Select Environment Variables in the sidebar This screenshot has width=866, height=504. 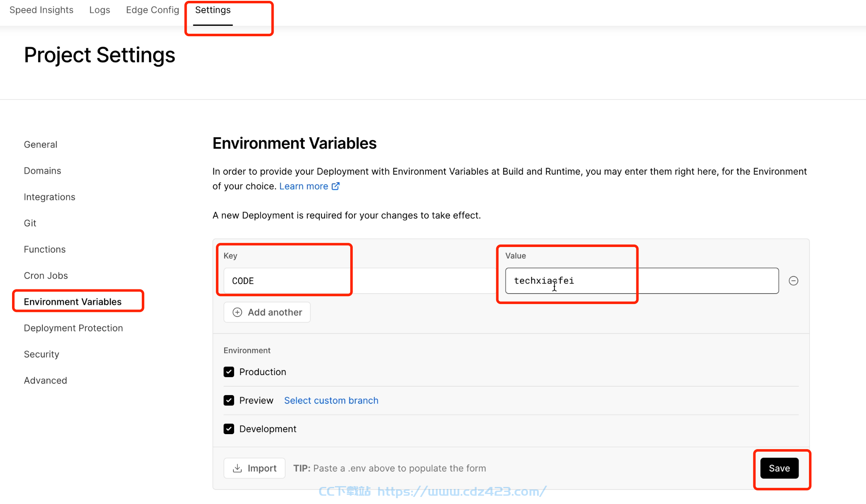point(73,301)
